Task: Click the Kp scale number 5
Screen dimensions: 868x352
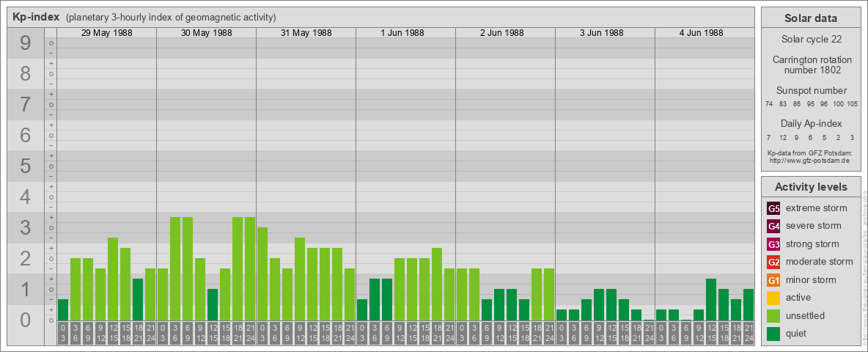Action: click(x=26, y=166)
